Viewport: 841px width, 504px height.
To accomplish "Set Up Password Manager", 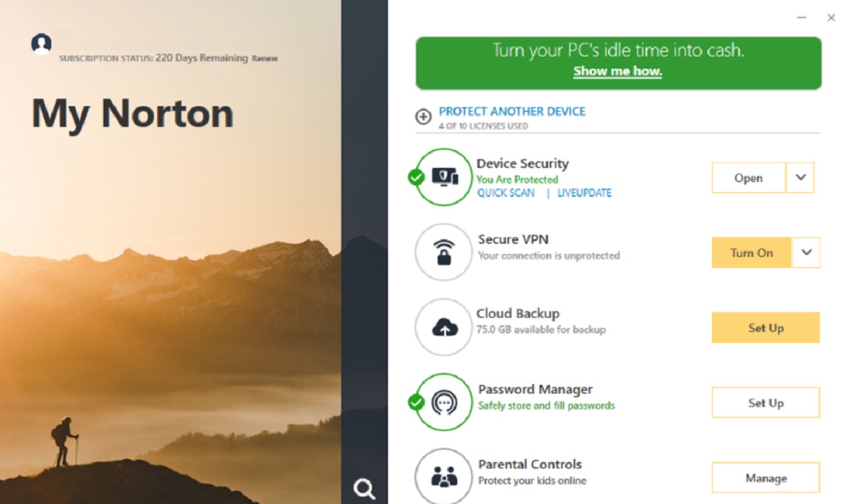I will (766, 403).
